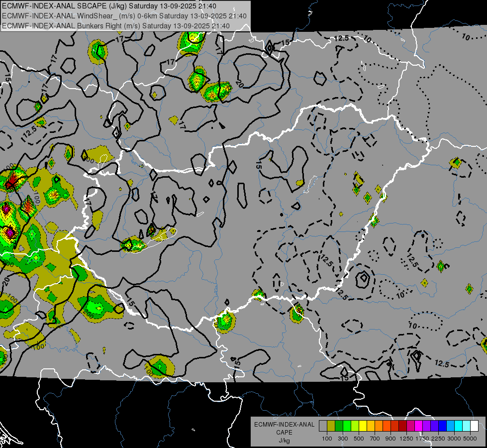Select the Bunkers Right (m/s) title line
487x448 pixels.
(116, 26)
